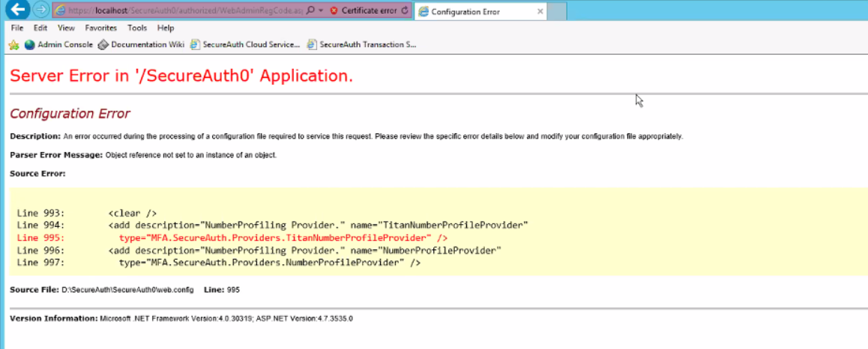The image size is (868, 349).
Task: Click the add-to-favorites star icon
Action: point(13,45)
